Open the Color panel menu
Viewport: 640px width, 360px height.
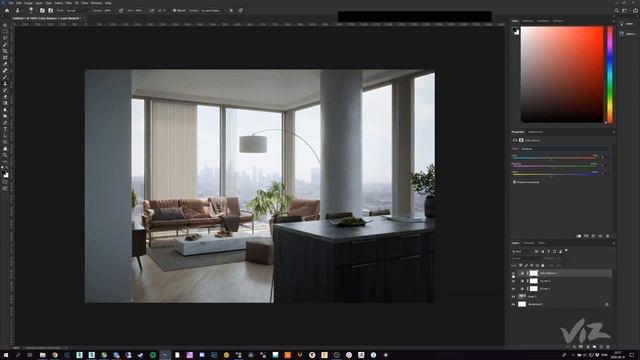click(x=613, y=21)
